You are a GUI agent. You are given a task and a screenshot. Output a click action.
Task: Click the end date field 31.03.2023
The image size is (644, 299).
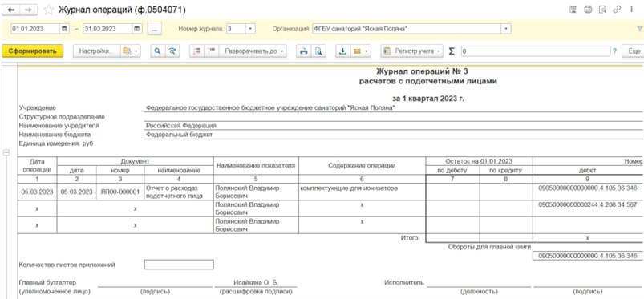[x=107, y=29]
